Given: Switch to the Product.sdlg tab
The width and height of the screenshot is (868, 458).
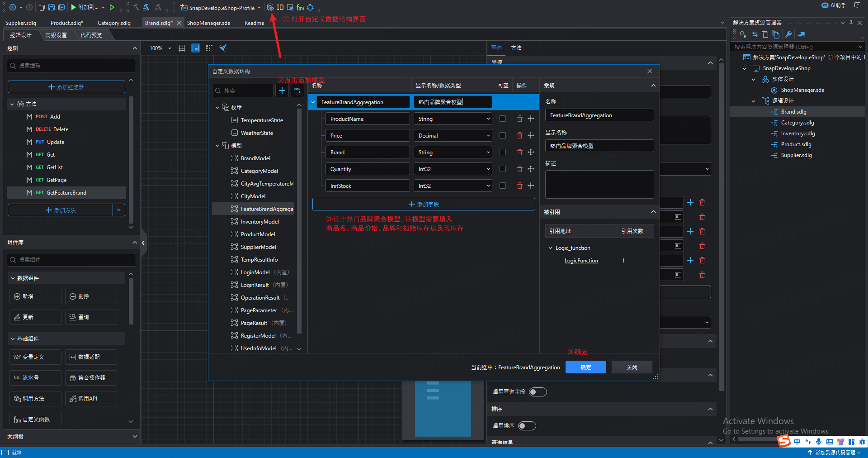Looking at the screenshot, I should point(66,23).
